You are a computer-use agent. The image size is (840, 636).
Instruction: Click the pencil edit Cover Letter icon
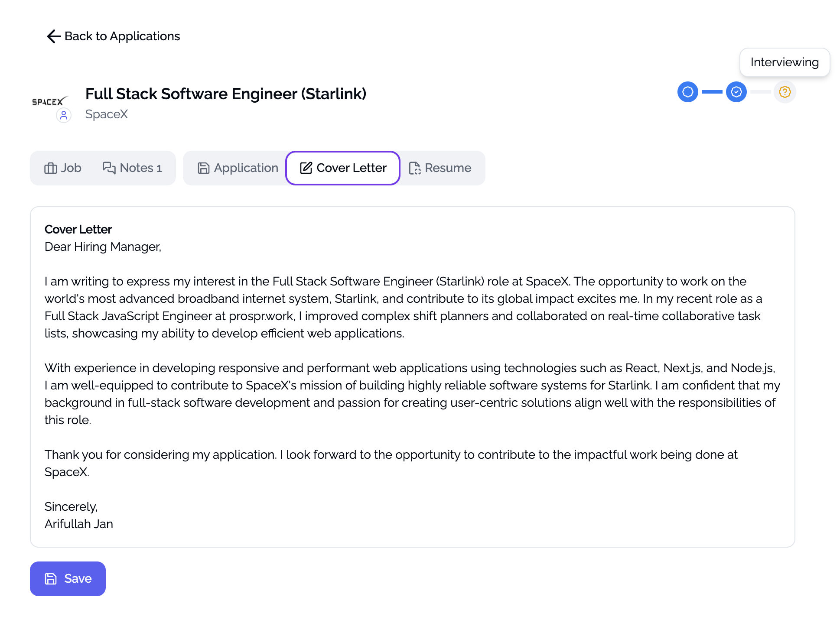pos(306,168)
